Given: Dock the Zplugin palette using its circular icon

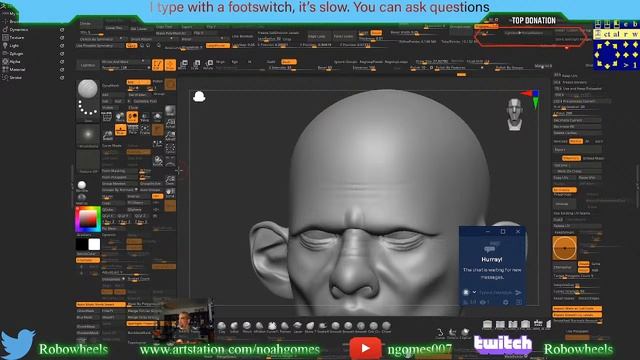Looking at the screenshot, I should (x=62, y=53).
